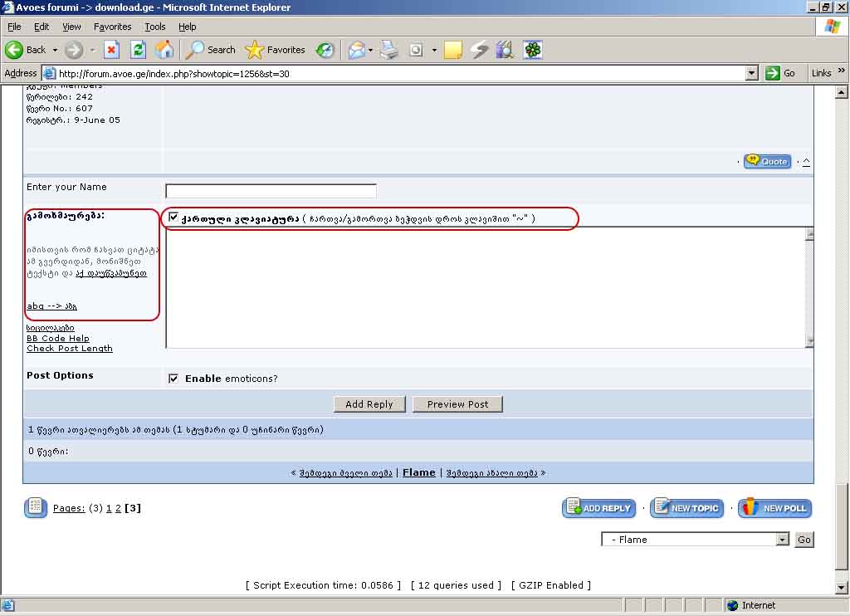Click the Add Reply submit button
Image resolution: width=850 pixels, height=616 pixels.
[369, 404]
